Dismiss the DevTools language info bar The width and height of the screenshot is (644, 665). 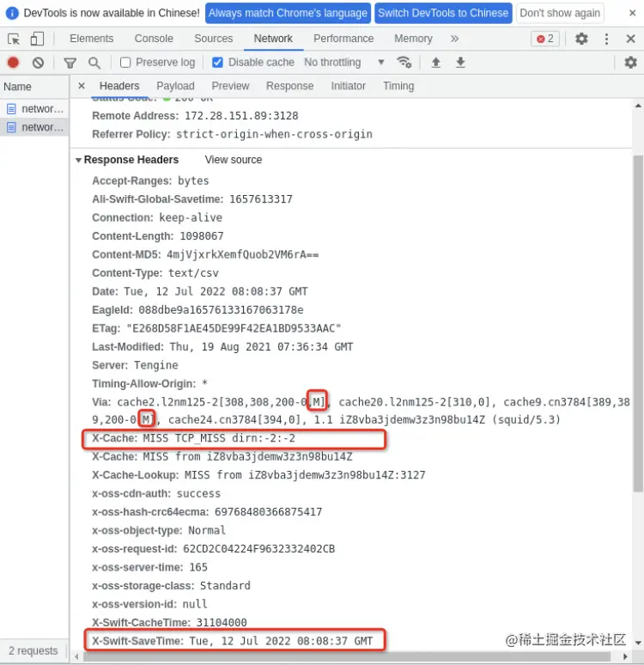(x=632, y=13)
